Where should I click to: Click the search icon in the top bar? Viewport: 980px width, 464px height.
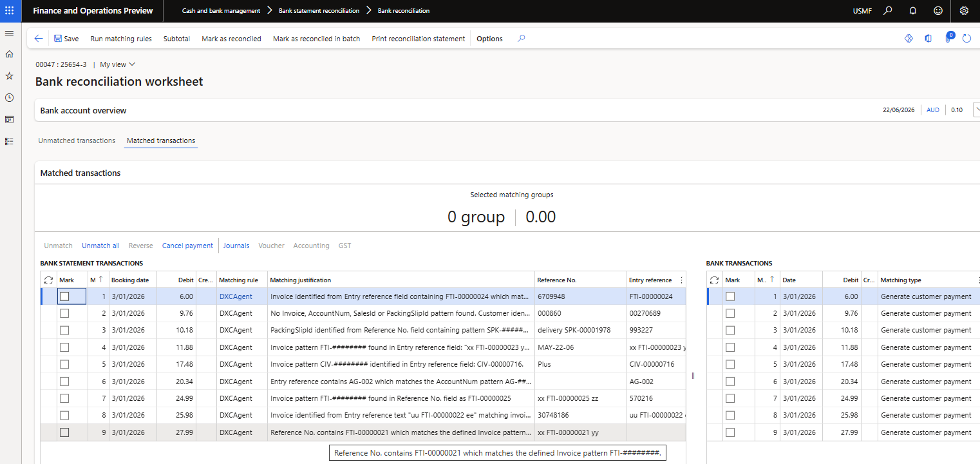coord(888,11)
